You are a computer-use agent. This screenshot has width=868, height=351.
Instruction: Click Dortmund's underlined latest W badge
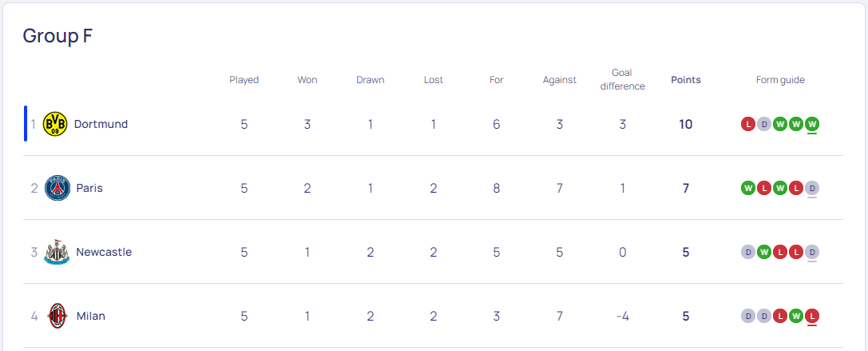812,124
